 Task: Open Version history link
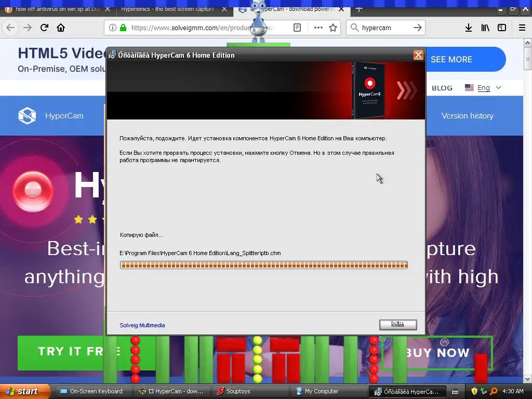click(x=467, y=116)
